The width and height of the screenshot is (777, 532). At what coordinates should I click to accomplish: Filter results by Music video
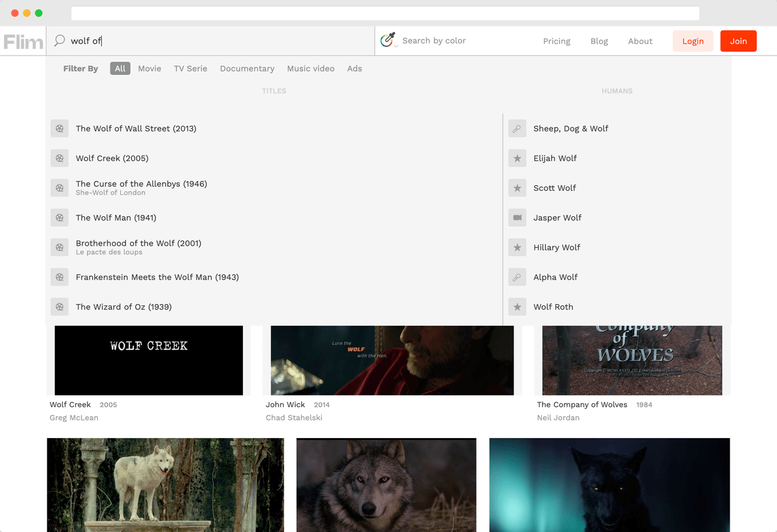[311, 69]
